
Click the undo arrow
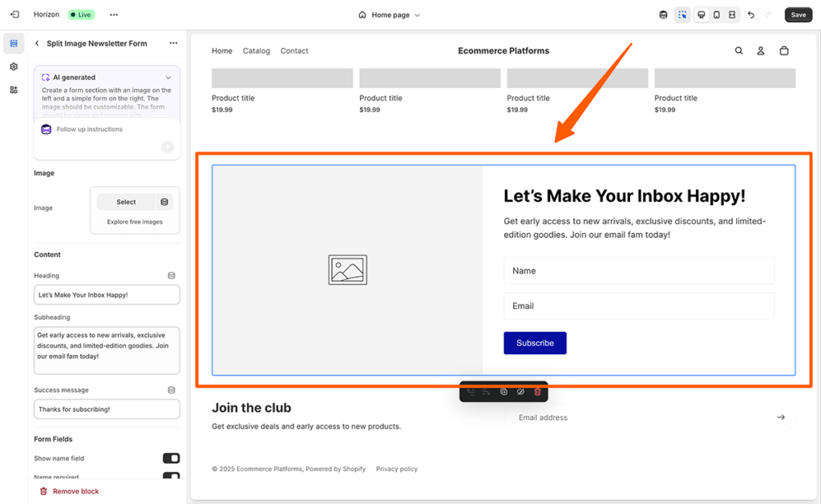tap(750, 14)
